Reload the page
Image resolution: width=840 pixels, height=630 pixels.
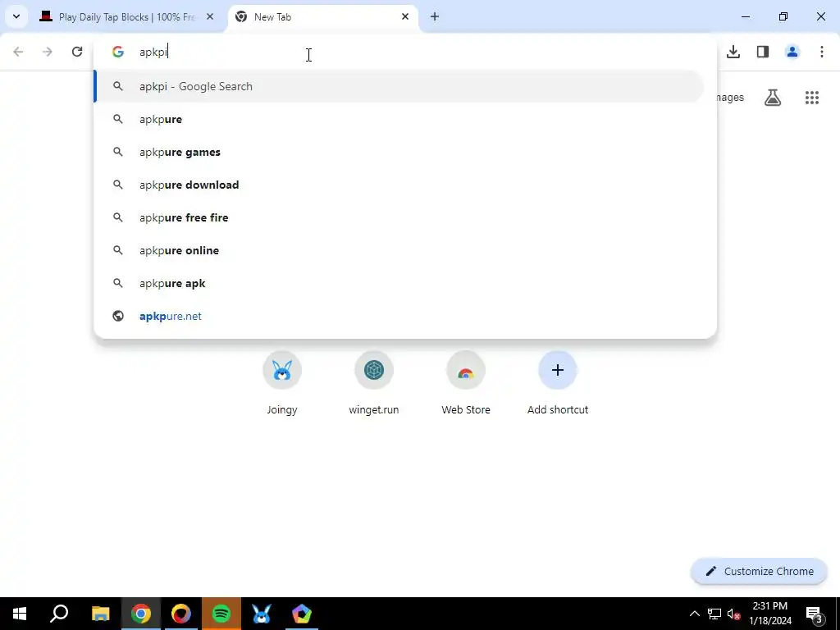tap(77, 52)
